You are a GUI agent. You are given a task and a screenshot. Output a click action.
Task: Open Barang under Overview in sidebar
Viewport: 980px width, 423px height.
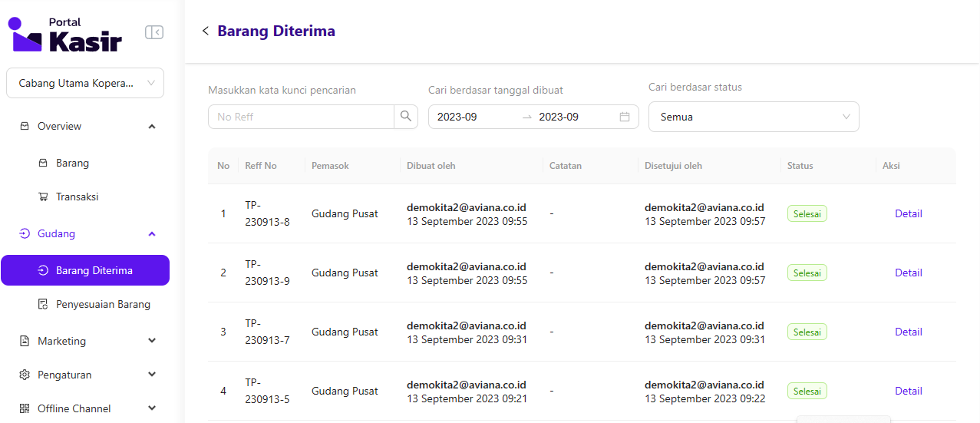pos(72,163)
